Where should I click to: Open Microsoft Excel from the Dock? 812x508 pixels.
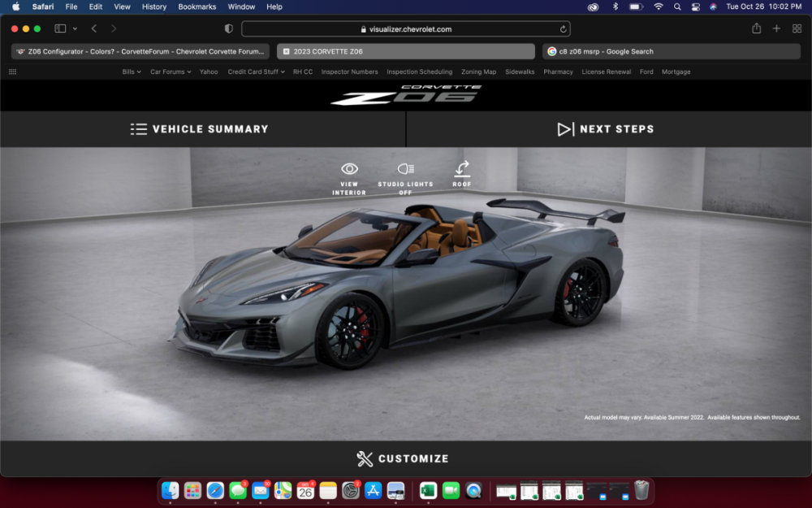pyautogui.click(x=428, y=490)
